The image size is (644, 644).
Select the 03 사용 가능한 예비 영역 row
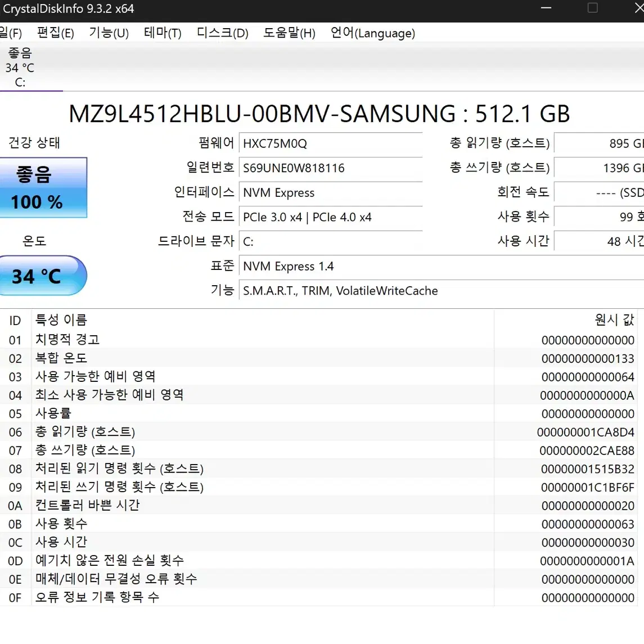point(319,377)
